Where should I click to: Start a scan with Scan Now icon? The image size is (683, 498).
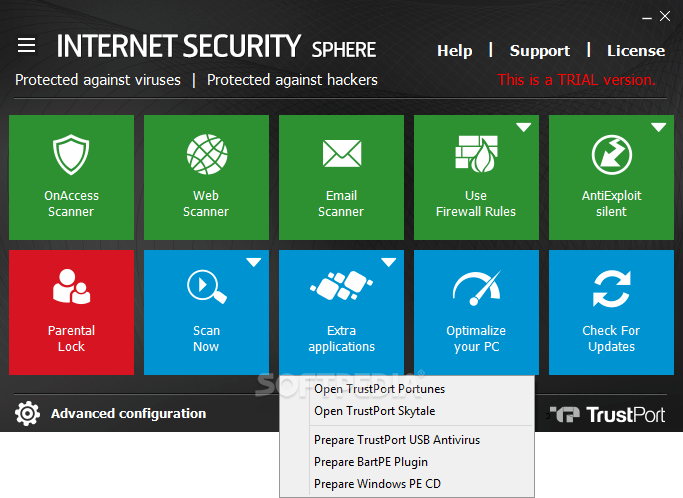pyautogui.click(x=205, y=289)
